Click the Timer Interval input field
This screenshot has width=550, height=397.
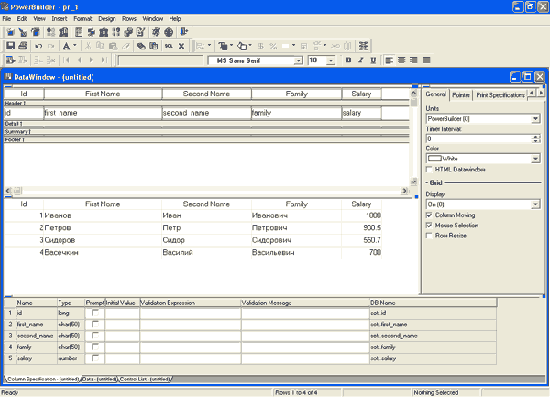[x=479, y=139]
